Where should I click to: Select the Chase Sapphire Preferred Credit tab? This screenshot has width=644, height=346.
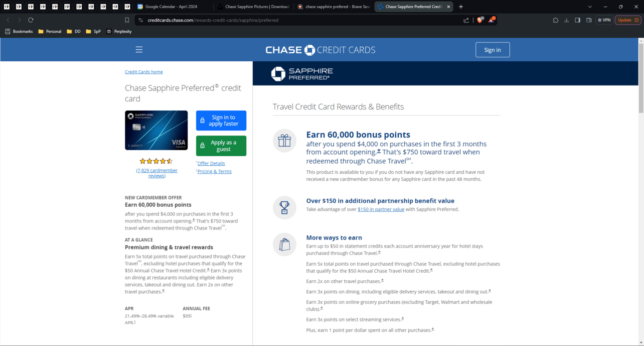click(414, 7)
